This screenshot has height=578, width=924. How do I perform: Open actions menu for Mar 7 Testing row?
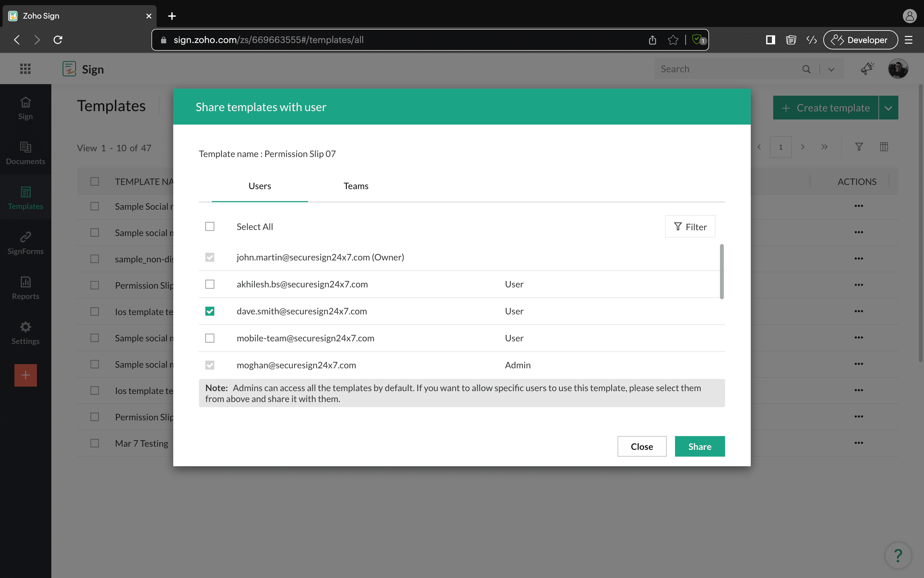(x=859, y=443)
